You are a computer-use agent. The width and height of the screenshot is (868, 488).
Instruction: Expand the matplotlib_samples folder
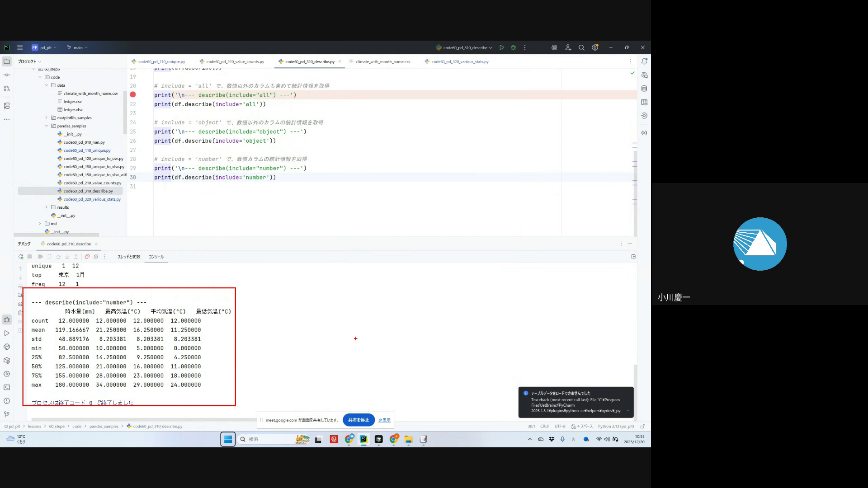click(x=46, y=118)
